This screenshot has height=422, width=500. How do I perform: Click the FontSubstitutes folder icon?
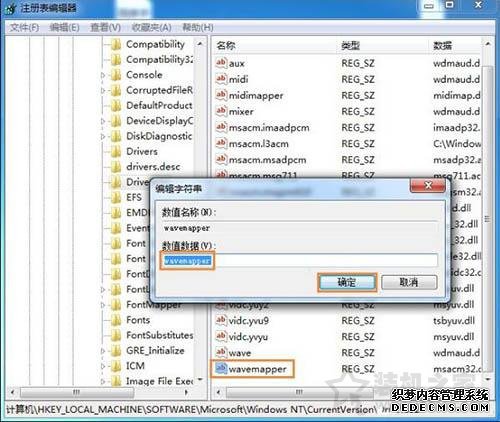click(x=116, y=335)
